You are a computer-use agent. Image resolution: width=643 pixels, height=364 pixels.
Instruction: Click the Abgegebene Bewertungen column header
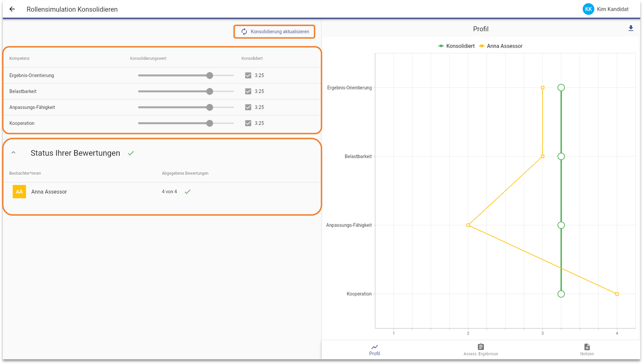point(185,173)
